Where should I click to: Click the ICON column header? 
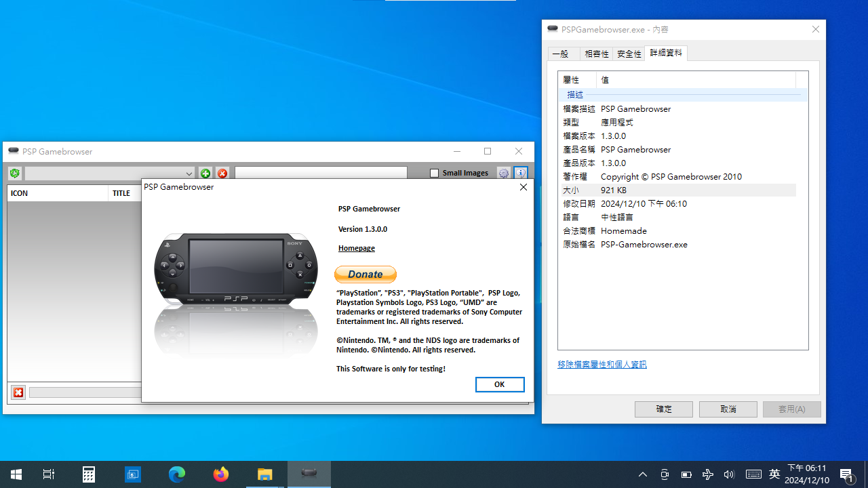coord(58,193)
